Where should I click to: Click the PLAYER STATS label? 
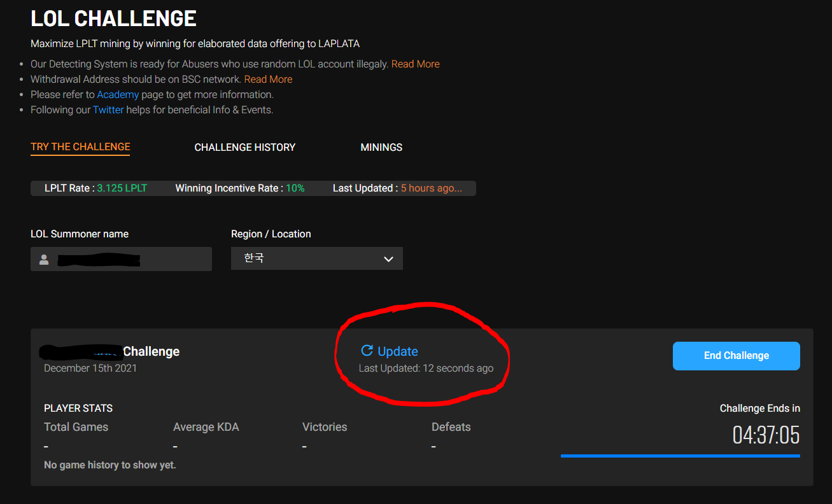[x=78, y=409]
